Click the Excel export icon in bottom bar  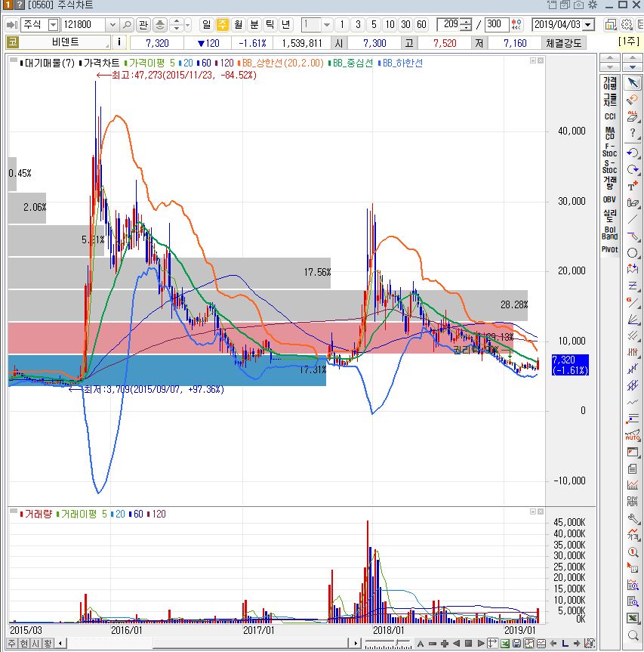(505, 643)
